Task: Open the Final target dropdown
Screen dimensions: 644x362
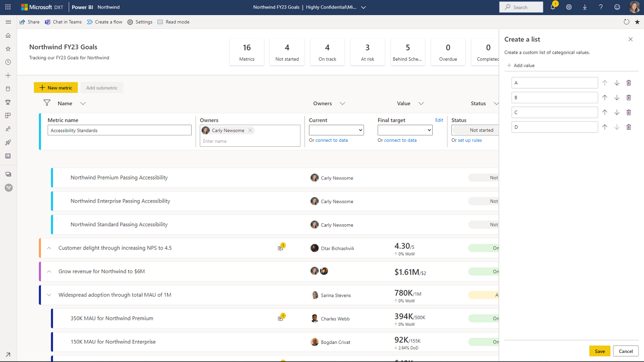Action: [405, 130]
